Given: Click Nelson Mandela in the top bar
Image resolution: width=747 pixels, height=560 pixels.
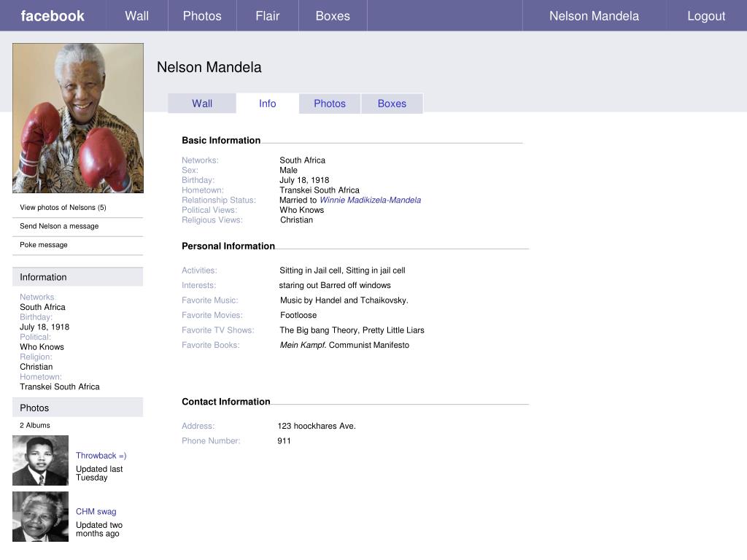Looking at the screenshot, I should [594, 16].
